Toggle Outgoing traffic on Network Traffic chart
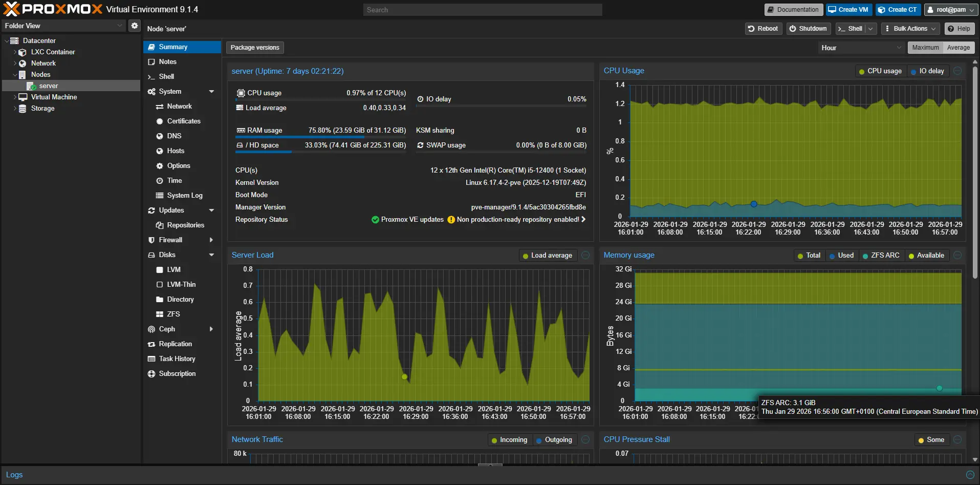Screen dimensions: 980x485 point(555,439)
